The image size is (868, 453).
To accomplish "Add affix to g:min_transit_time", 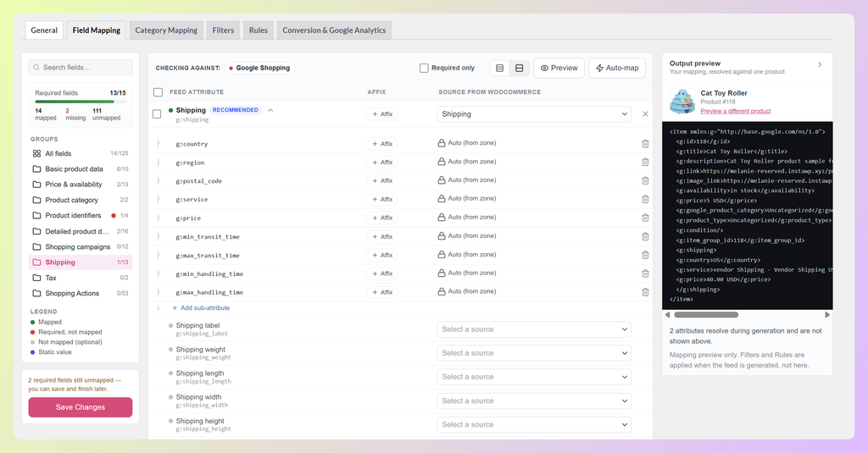I will [382, 237].
